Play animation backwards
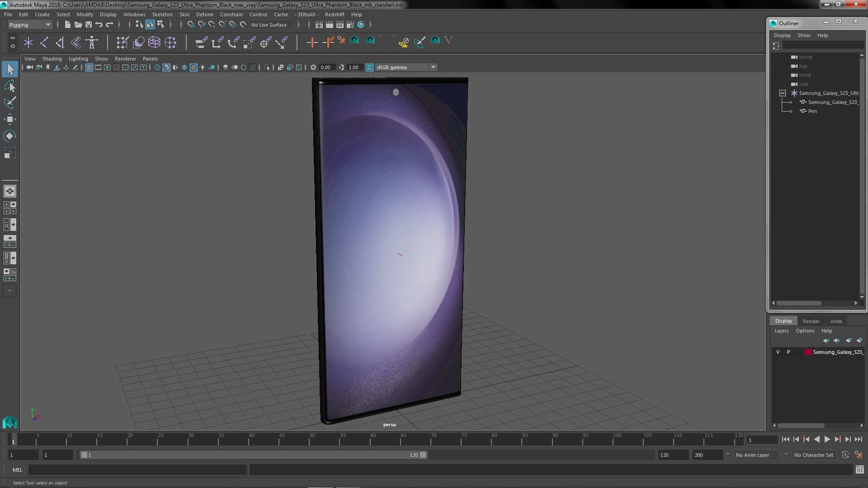Image resolution: width=868 pixels, height=488 pixels. tap(816, 439)
